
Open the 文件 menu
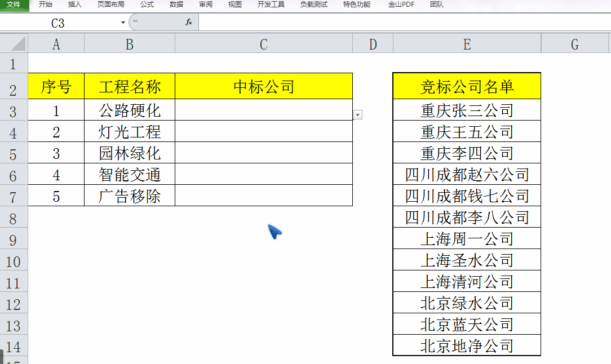coord(13,5)
